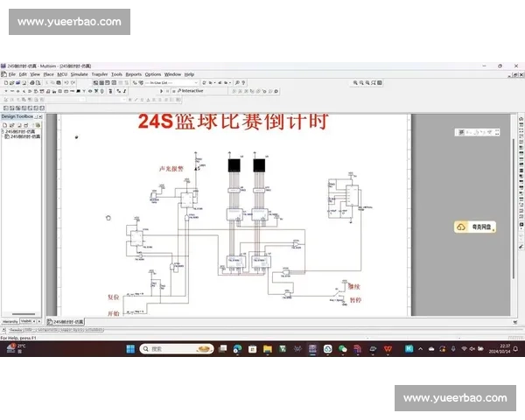Click the yellow cloud drive widget
Image resolution: width=525 pixels, height=420 pixels.
(475, 227)
